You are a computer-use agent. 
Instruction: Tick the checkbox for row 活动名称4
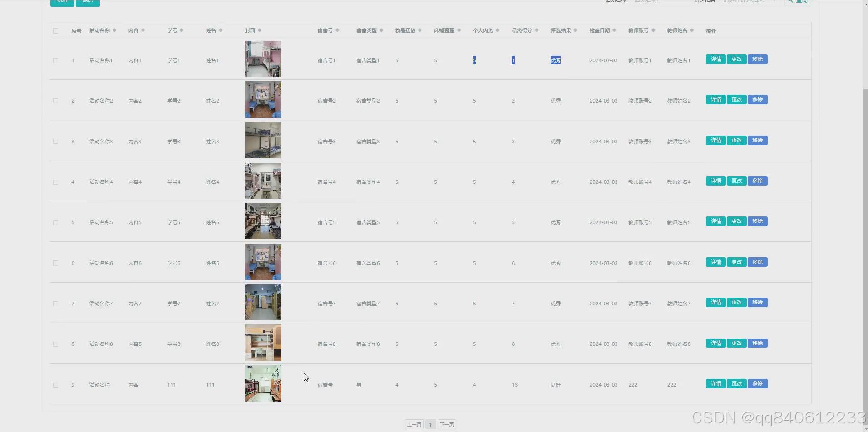tap(55, 182)
